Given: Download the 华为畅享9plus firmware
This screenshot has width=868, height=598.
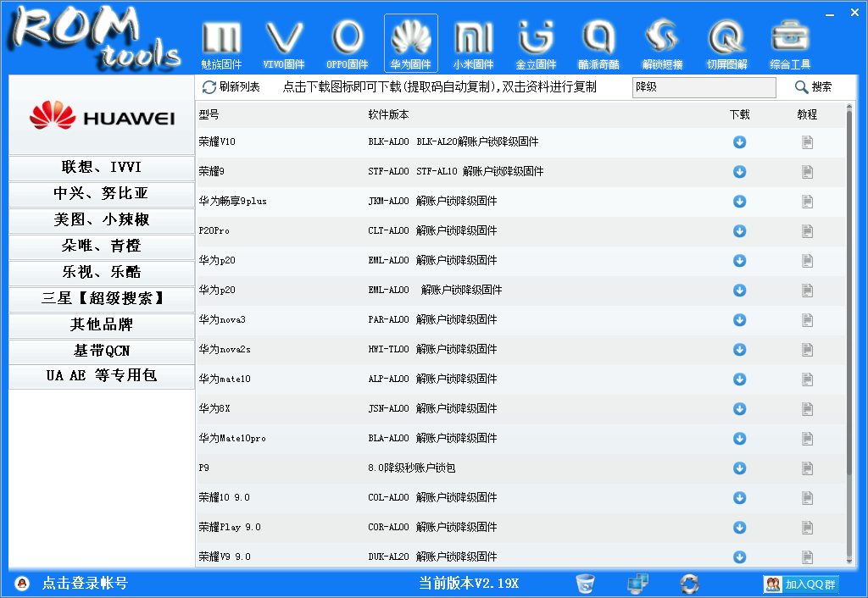Looking at the screenshot, I should [739, 202].
